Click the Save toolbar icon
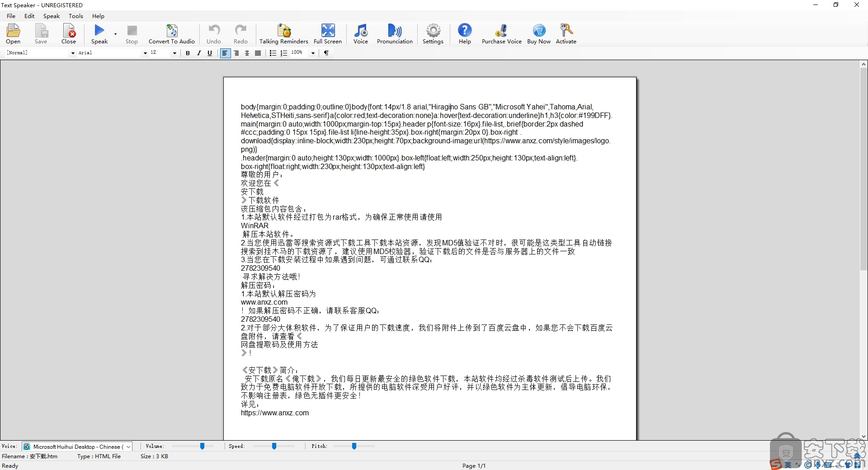The height and width of the screenshot is (470, 868). [x=41, y=34]
